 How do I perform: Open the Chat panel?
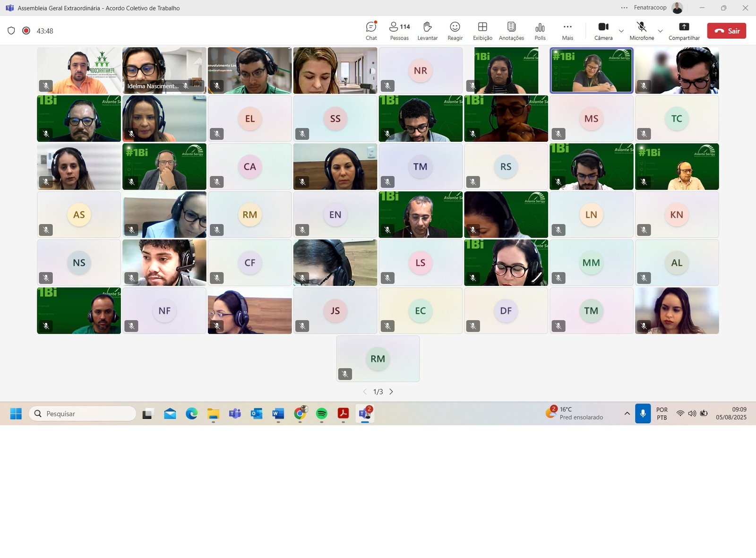pos(371,31)
